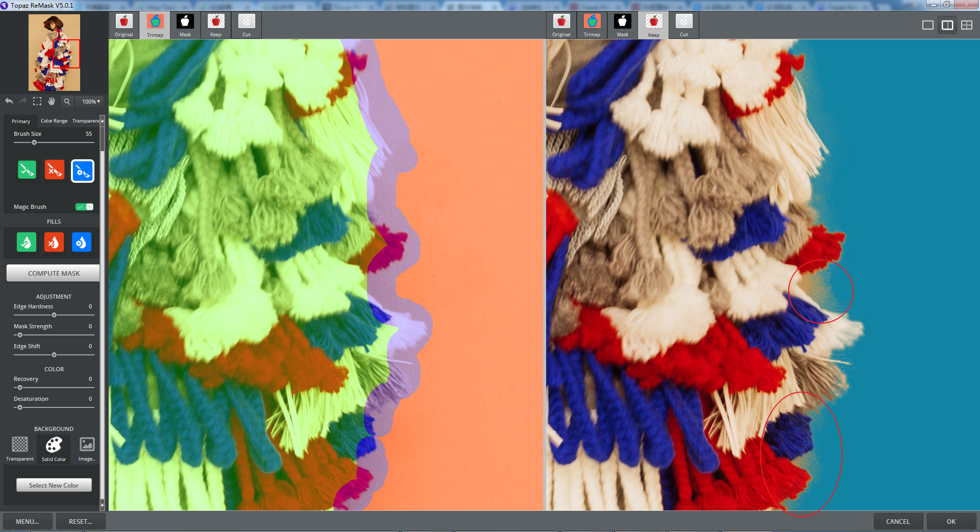Image resolution: width=980 pixels, height=532 pixels.
Task: Select the marquee selection tool
Action: pyautogui.click(x=37, y=101)
